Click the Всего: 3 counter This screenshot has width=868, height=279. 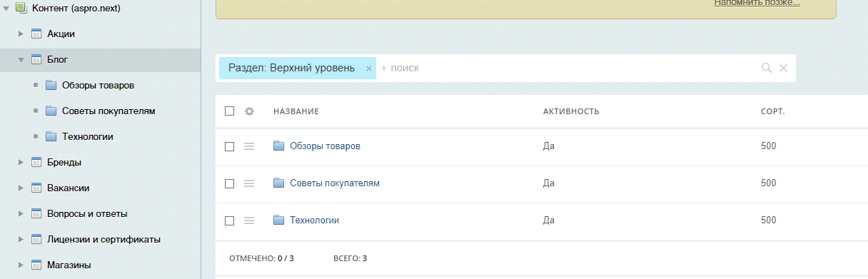tap(350, 258)
